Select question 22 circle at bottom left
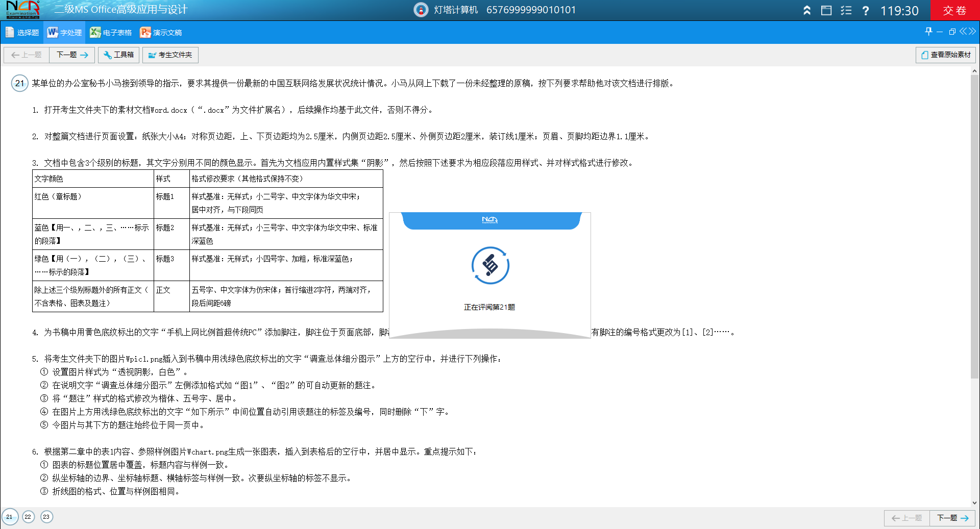The image size is (980, 529). coord(28,517)
